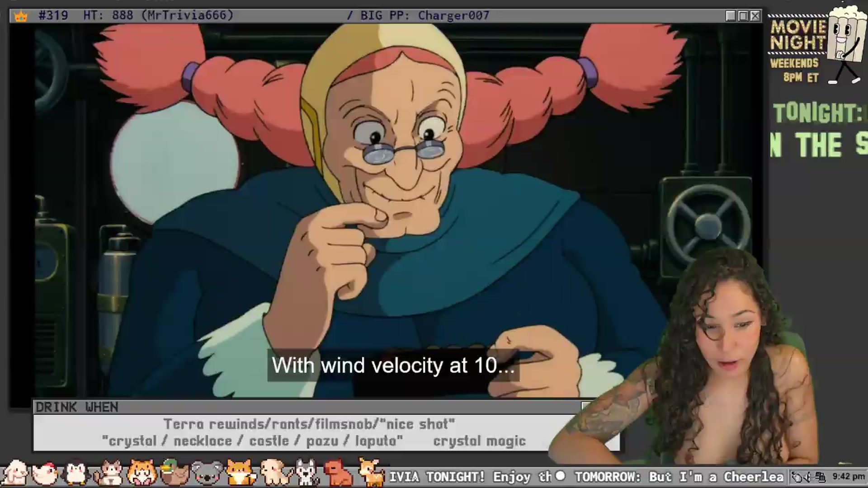
Task: Click the "MOVIE NIGHT" logo text
Action: click(x=798, y=34)
